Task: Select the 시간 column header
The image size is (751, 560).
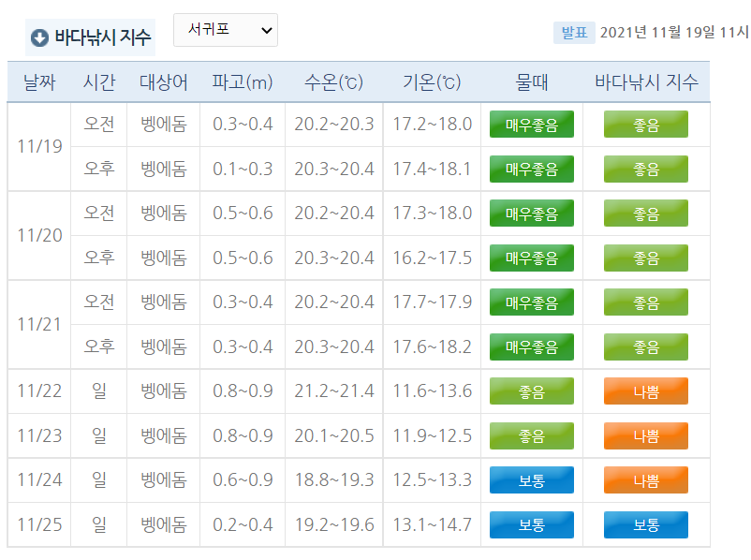Action: [99, 81]
